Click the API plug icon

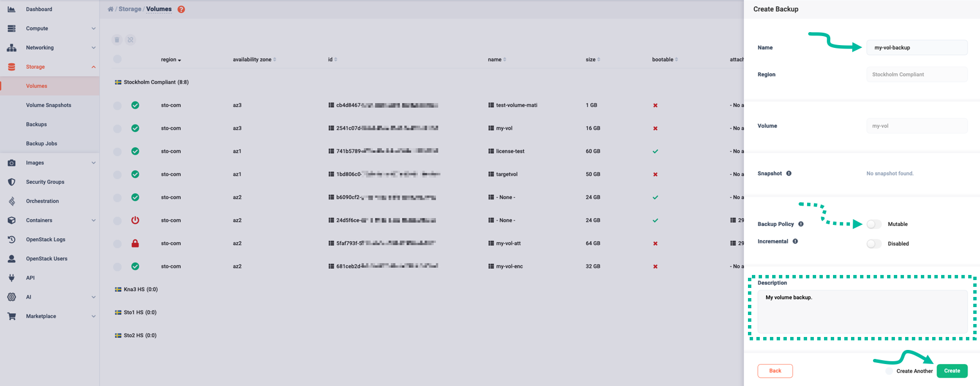click(x=11, y=278)
